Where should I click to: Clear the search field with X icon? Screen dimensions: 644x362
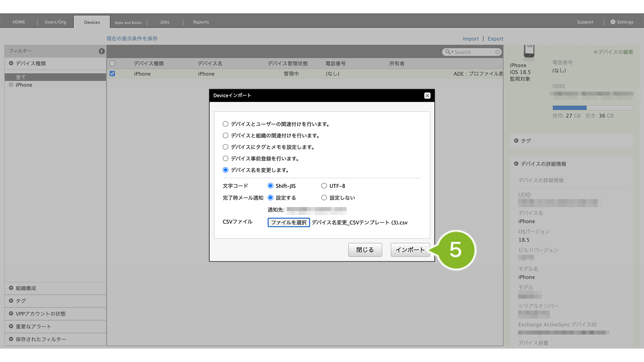click(497, 52)
